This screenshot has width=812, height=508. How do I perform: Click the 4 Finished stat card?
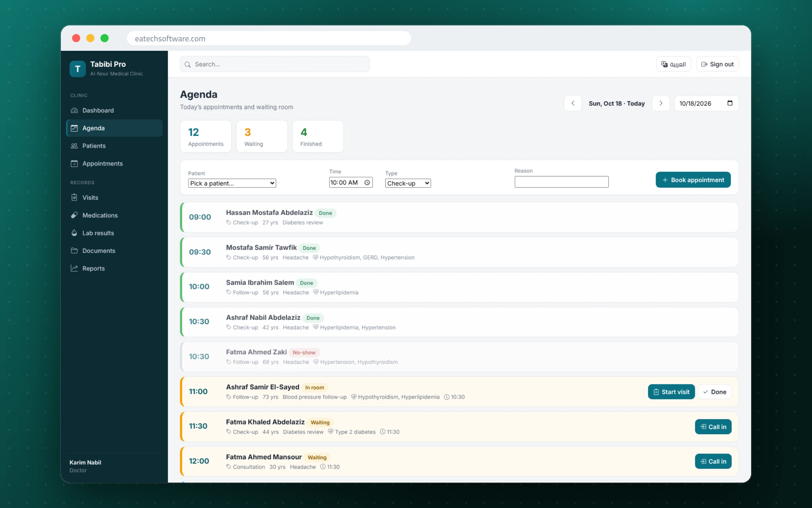click(318, 136)
